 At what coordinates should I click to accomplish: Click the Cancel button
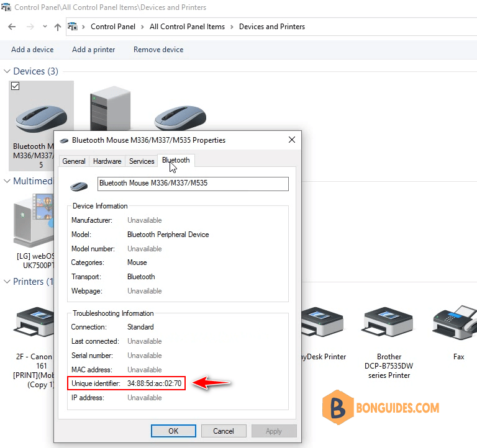pos(224,431)
